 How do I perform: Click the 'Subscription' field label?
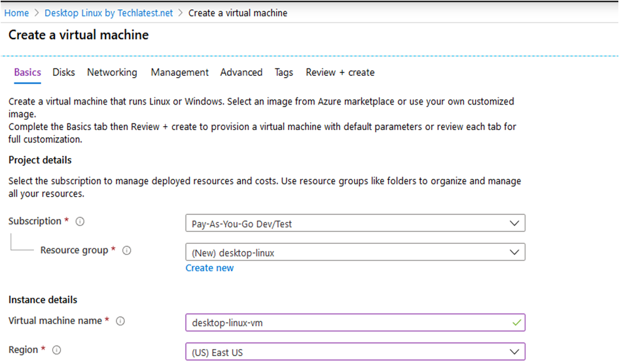click(35, 222)
